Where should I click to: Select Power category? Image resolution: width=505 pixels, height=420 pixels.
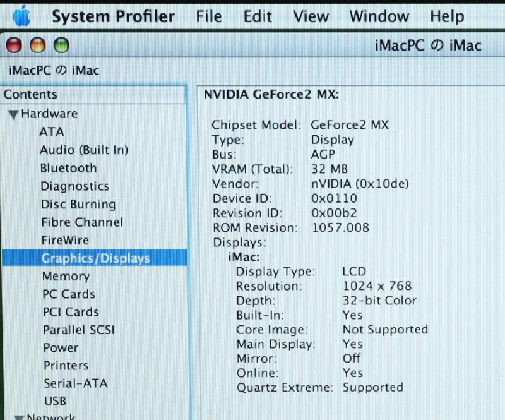61,348
